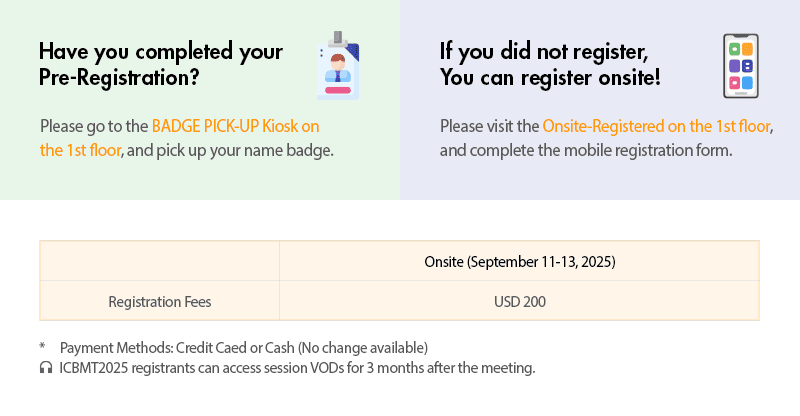Click the asterisk before Payment Methods
Screen dimensions: 800x416
[x=43, y=348]
